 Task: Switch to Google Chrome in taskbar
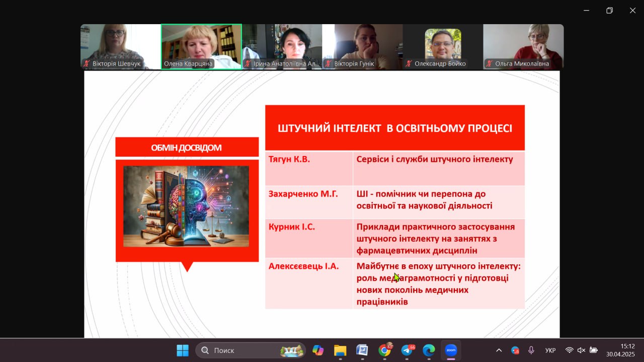pyautogui.click(x=385, y=350)
